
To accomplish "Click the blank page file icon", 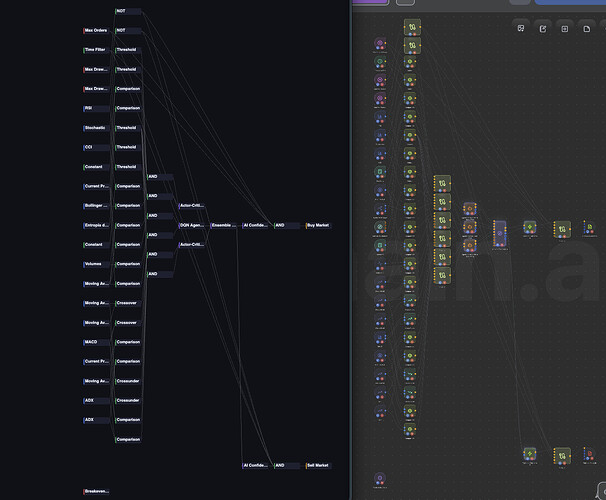I will [x=587, y=28].
